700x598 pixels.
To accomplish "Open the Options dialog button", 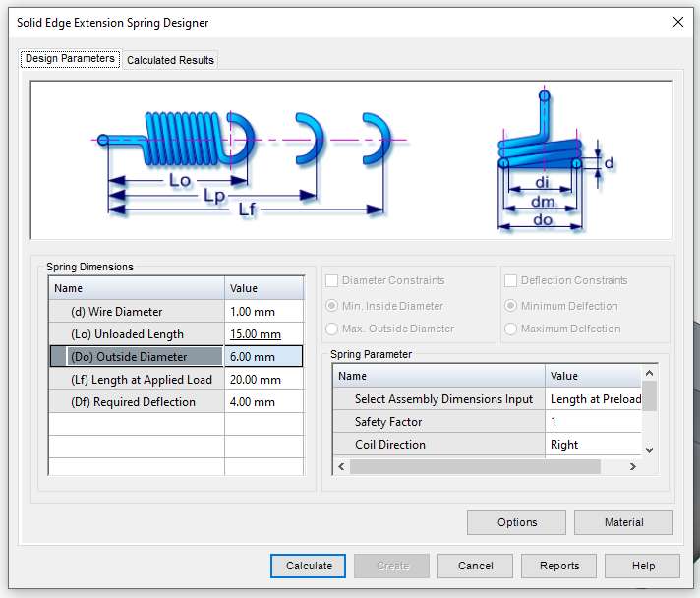I will pyautogui.click(x=516, y=522).
